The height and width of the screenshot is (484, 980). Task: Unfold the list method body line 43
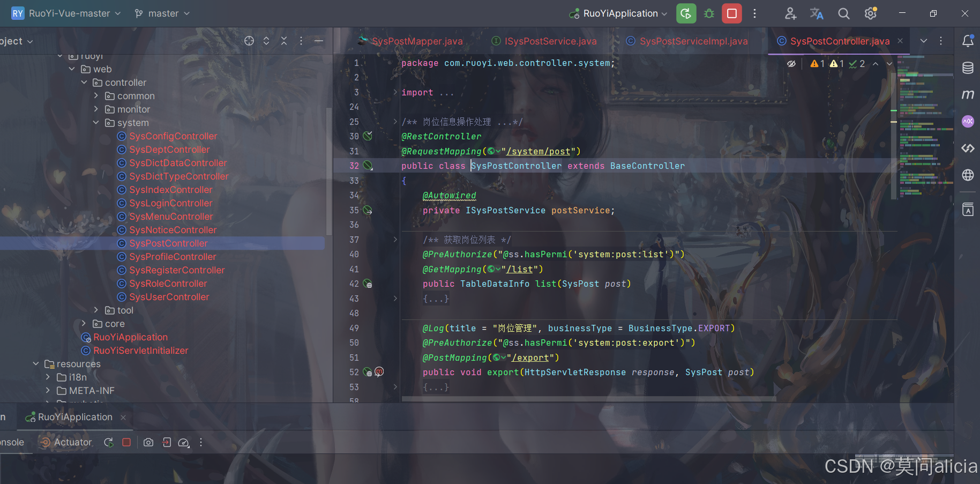click(395, 299)
